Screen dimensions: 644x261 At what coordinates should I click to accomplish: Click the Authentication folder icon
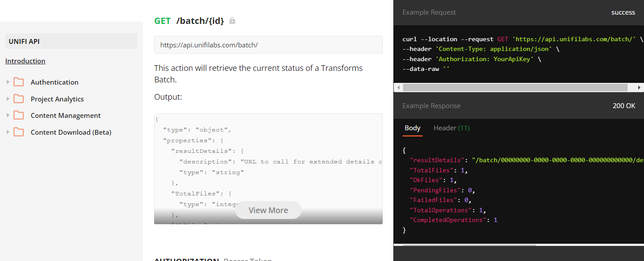click(19, 82)
